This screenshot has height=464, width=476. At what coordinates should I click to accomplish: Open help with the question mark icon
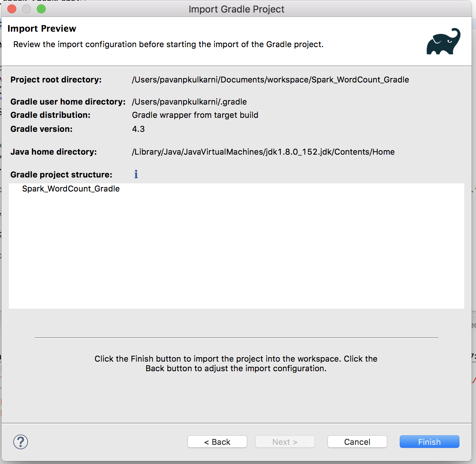pyautogui.click(x=21, y=442)
